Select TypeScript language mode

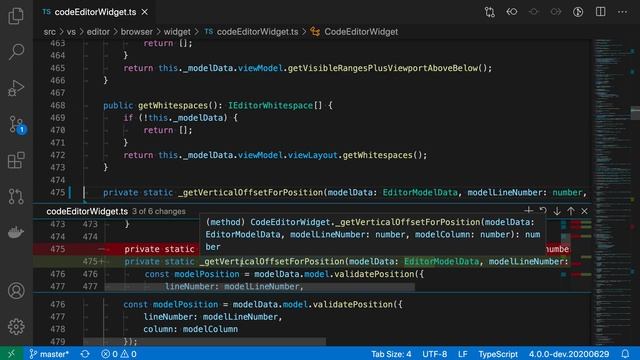498,354
